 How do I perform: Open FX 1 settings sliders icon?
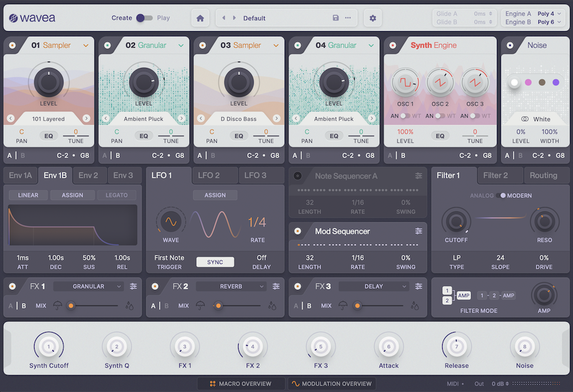pos(134,286)
